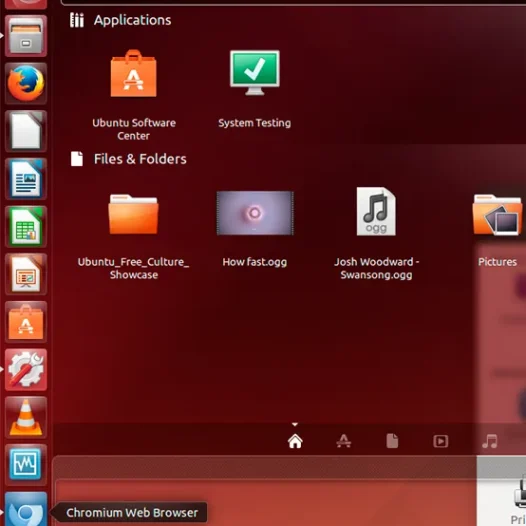Launch Chromium Web Browser from launcher

[26, 509]
